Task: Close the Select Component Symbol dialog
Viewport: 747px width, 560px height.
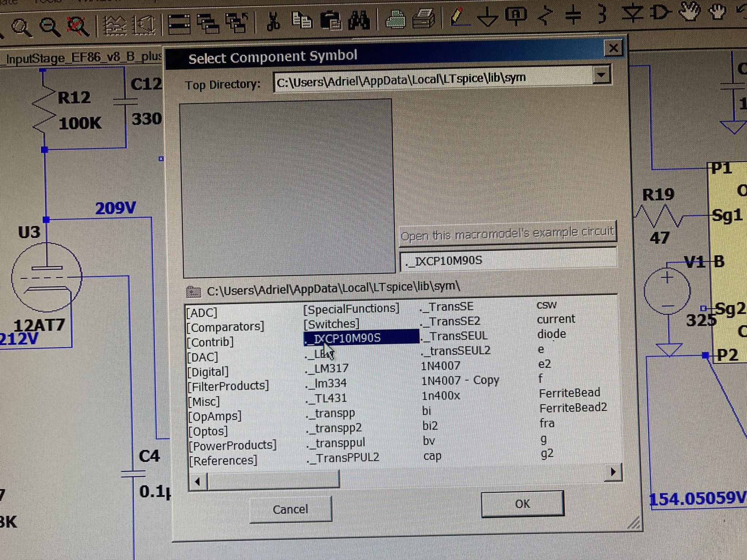Action: (613, 48)
